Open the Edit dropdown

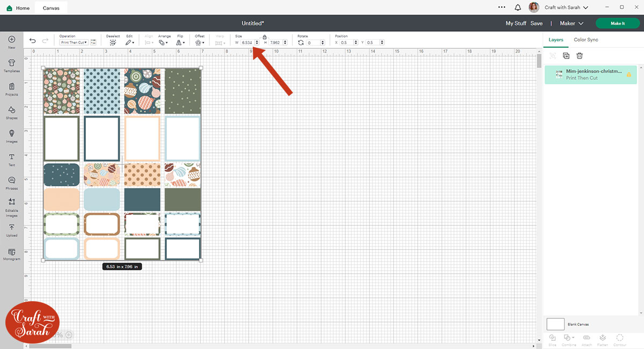tap(129, 42)
